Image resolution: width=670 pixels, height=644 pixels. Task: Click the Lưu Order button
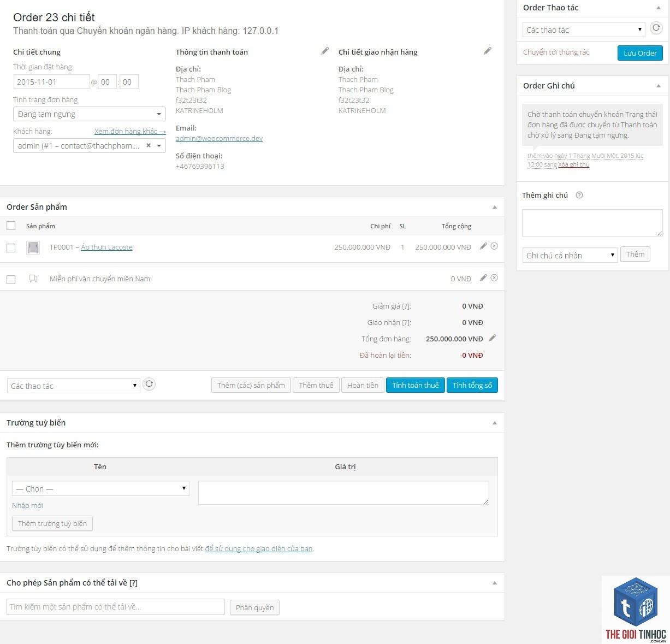click(x=640, y=53)
